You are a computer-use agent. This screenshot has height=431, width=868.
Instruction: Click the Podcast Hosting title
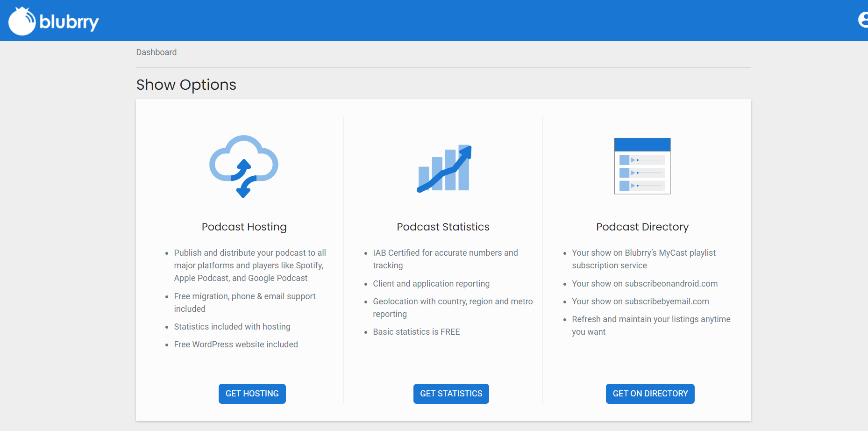coord(244,227)
